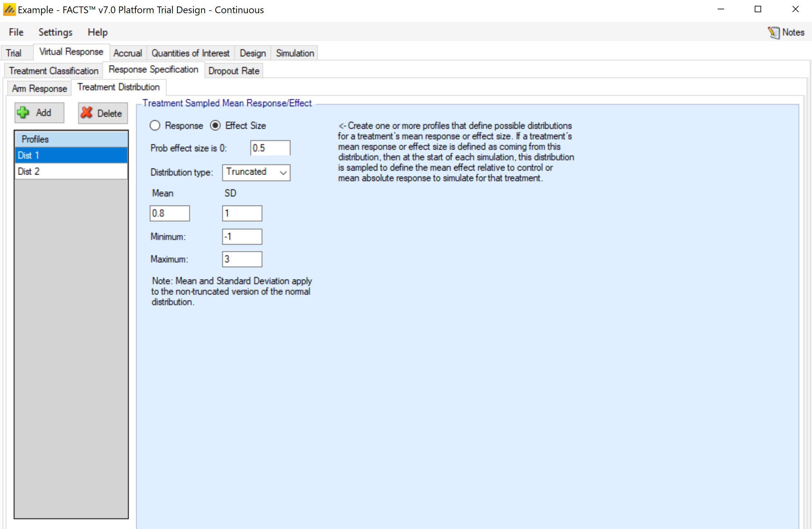Click the Truncated combo box arrow
The image size is (812, 529).
click(x=283, y=172)
